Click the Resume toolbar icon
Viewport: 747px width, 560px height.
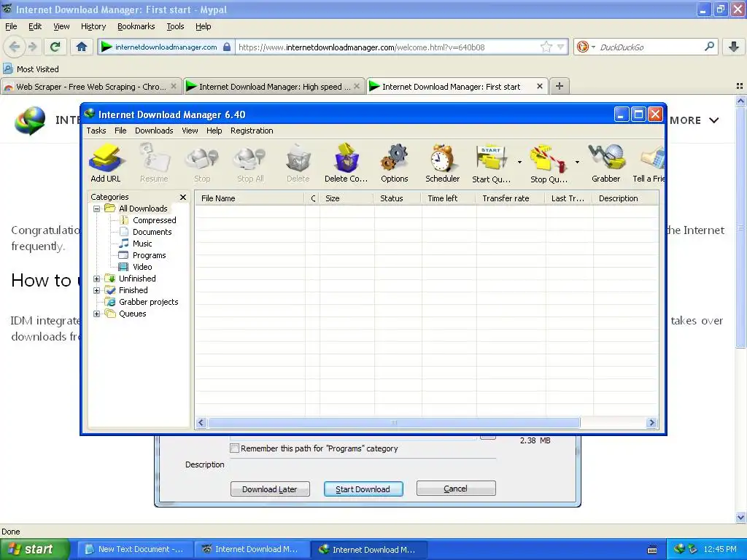[154, 163]
